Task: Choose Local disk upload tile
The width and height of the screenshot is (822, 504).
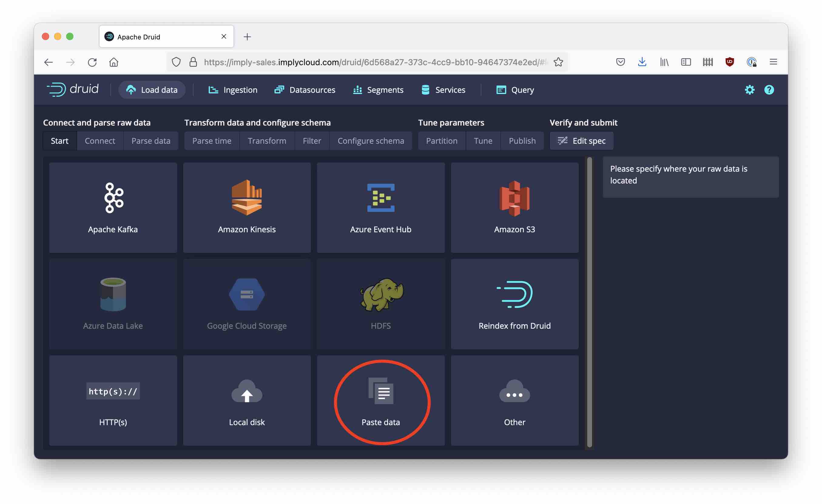Action: (247, 400)
